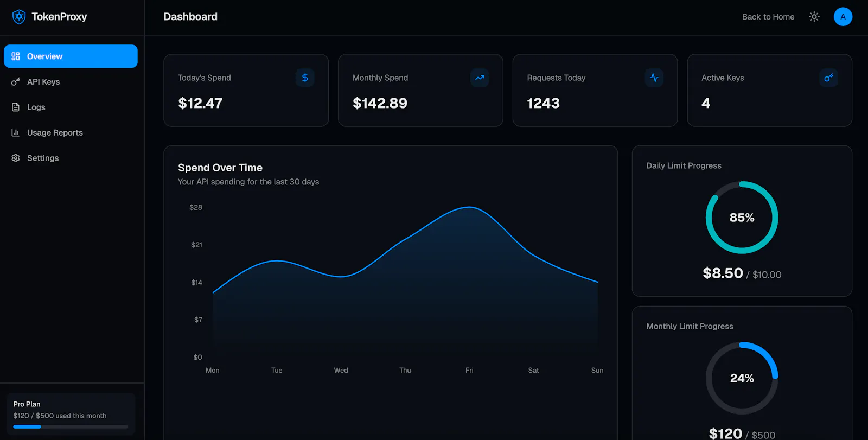The width and height of the screenshot is (868, 440).
Task: Click the Requests Today card title
Action: point(556,78)
